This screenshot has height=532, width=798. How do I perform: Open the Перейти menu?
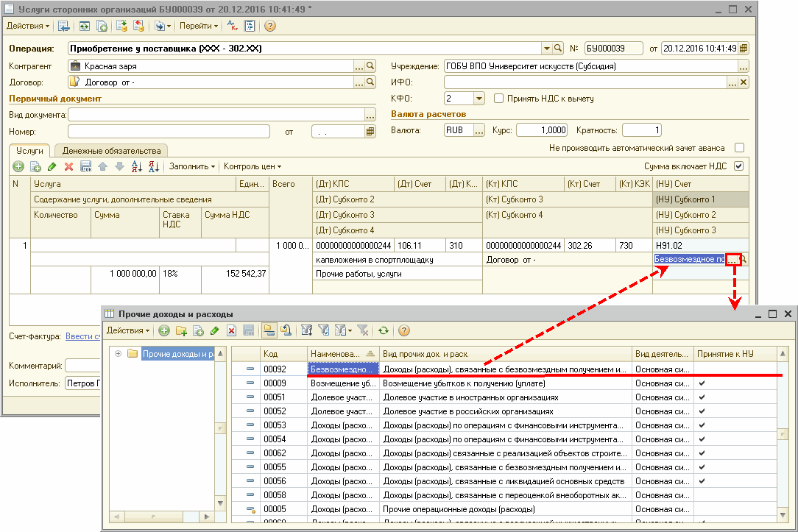(x=199, y=26)
